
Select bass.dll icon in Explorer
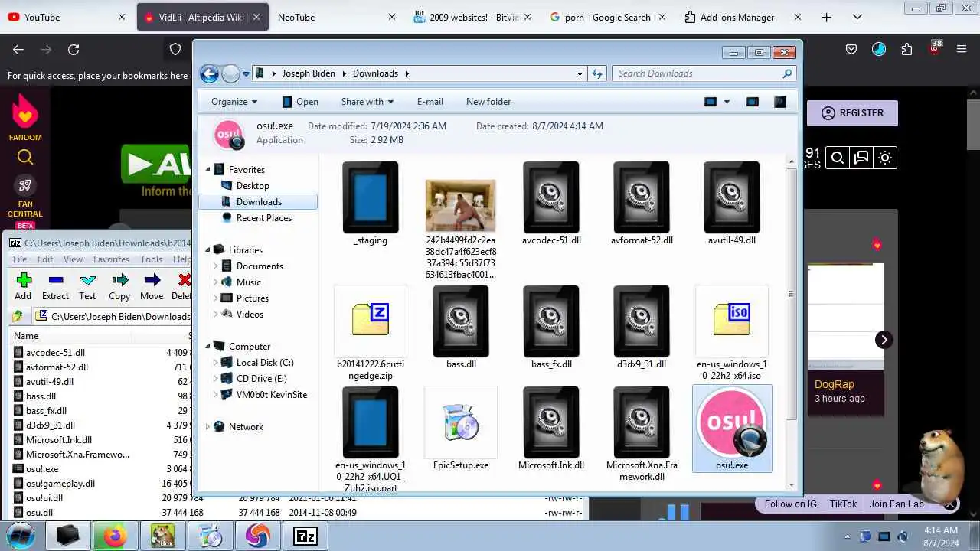tap(461, 321)
